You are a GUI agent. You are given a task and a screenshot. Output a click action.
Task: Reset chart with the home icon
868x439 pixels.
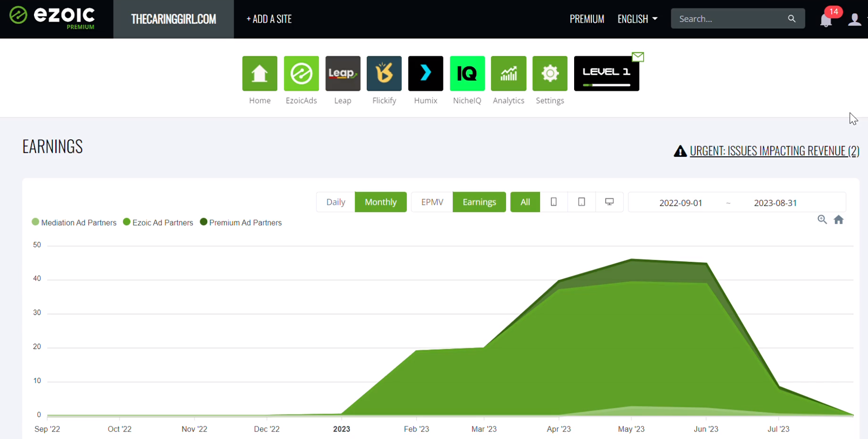tap(839, 219)
